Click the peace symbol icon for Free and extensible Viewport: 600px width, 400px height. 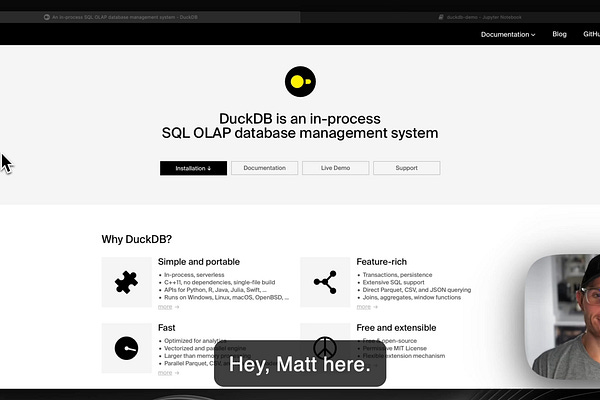click(325, 348)
